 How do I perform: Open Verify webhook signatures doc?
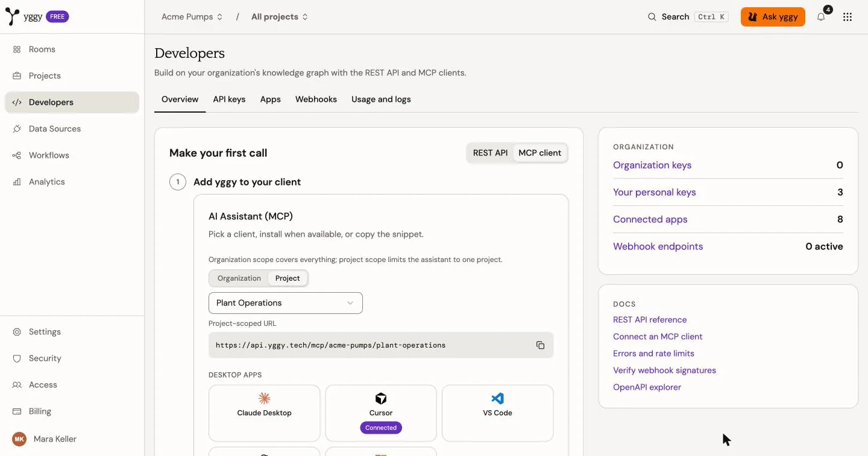[664, 370]
